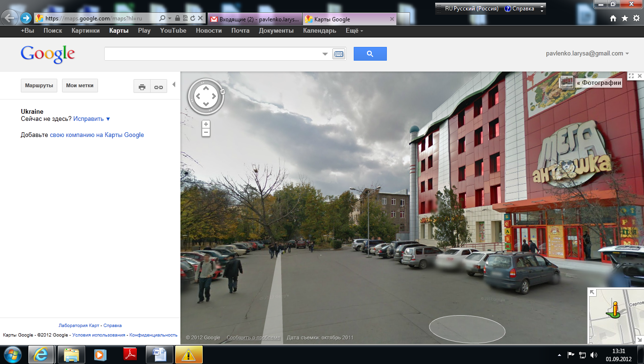This screenshot has height=364, width=644.
Task: Open the Windows Start button
Action: click(x=12, y=355)
